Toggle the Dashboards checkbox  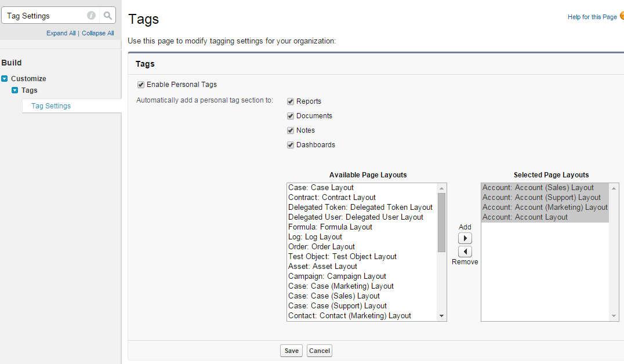click(x=291, y=145)
